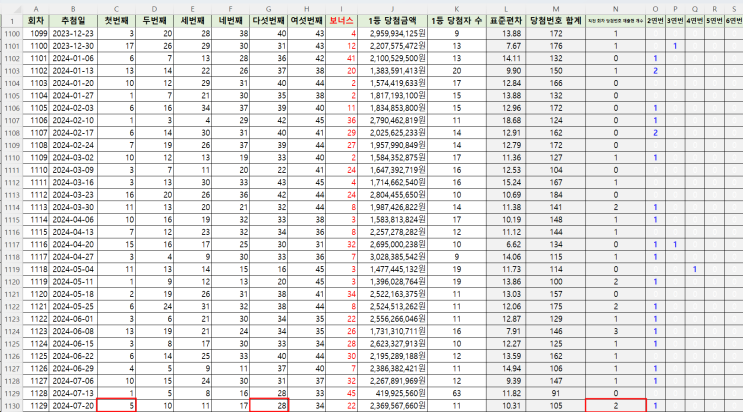The width and height of the screenshot is (743, 412).
Task: Select row header 1108
Action: [x=12, y=133]
